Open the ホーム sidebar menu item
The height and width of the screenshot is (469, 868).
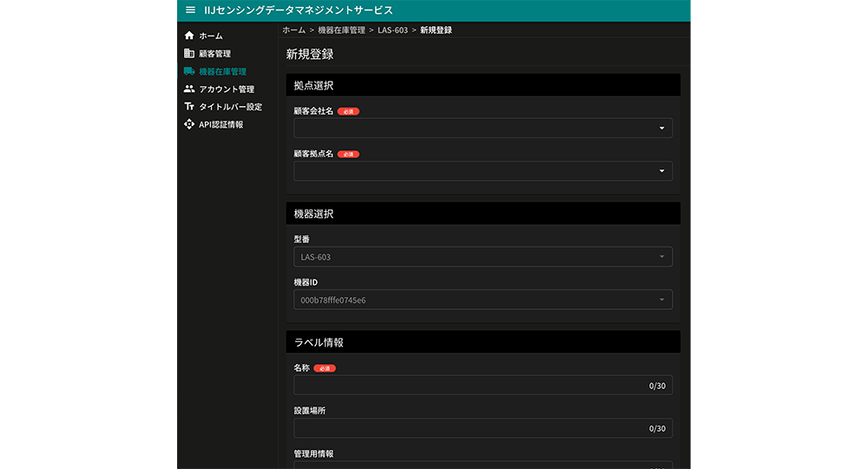(x=211, y=36)
